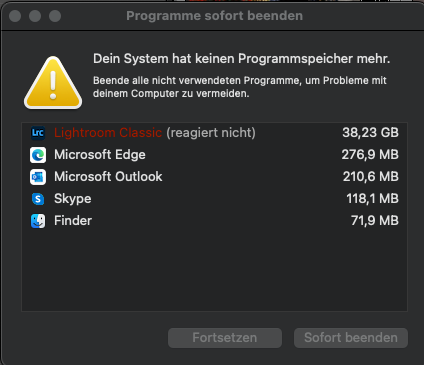424x365 pixels.
Task: Click the Microsoft Outlook icon
Action: tap(38, 177)
